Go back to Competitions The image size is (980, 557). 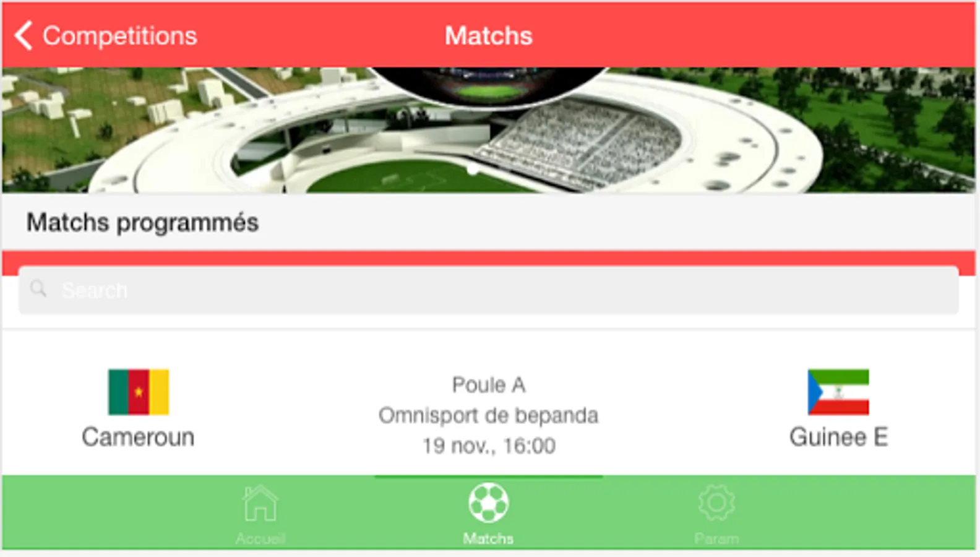(x=119, y=36)
